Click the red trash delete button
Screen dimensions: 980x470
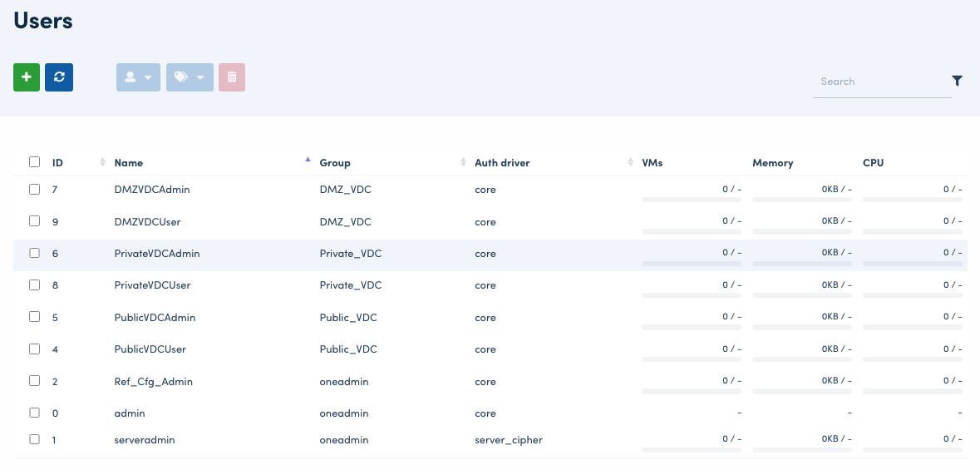(x=232, y=77)
